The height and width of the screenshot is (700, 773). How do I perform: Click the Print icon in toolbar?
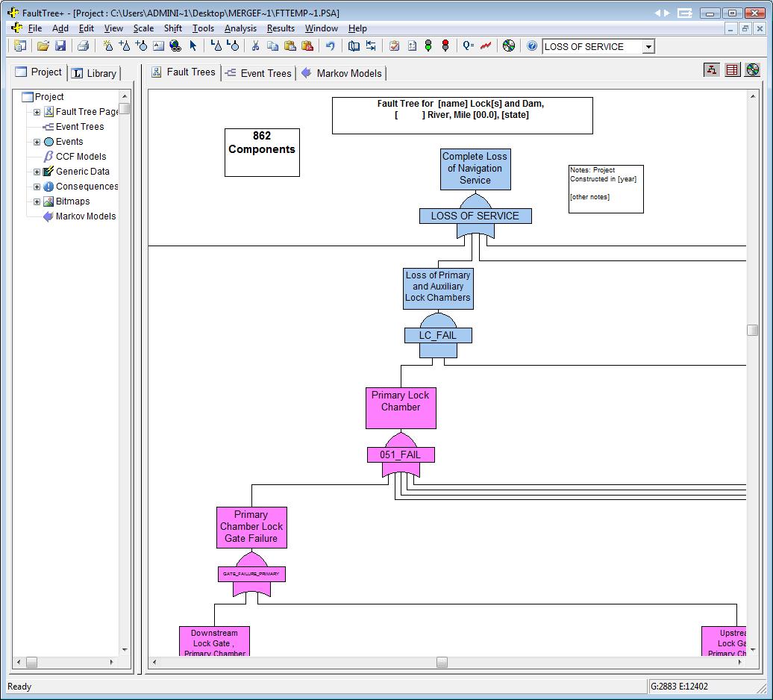(x=84, y=46)
